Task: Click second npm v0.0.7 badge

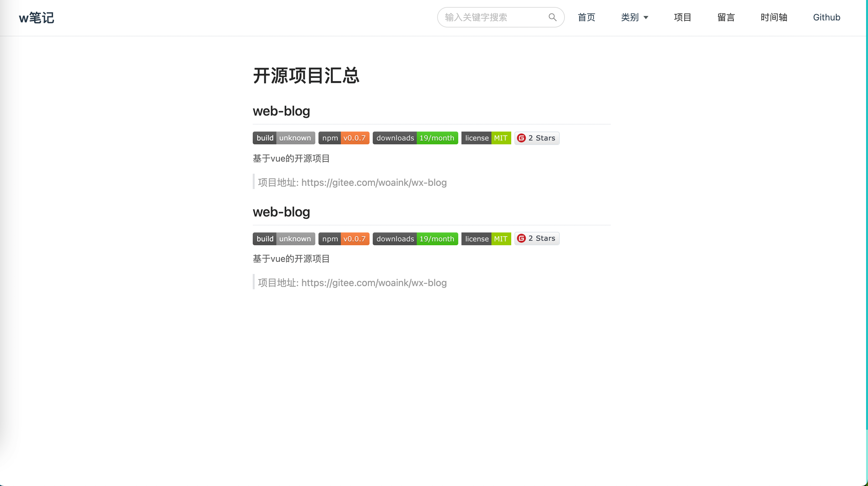Action: (x=344, y=239)
